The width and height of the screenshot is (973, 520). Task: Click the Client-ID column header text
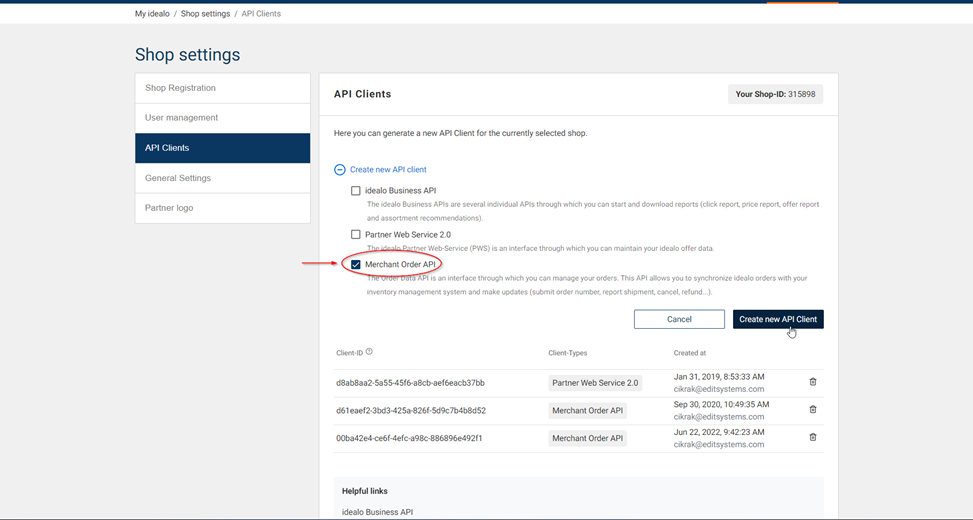coord(349,353)
